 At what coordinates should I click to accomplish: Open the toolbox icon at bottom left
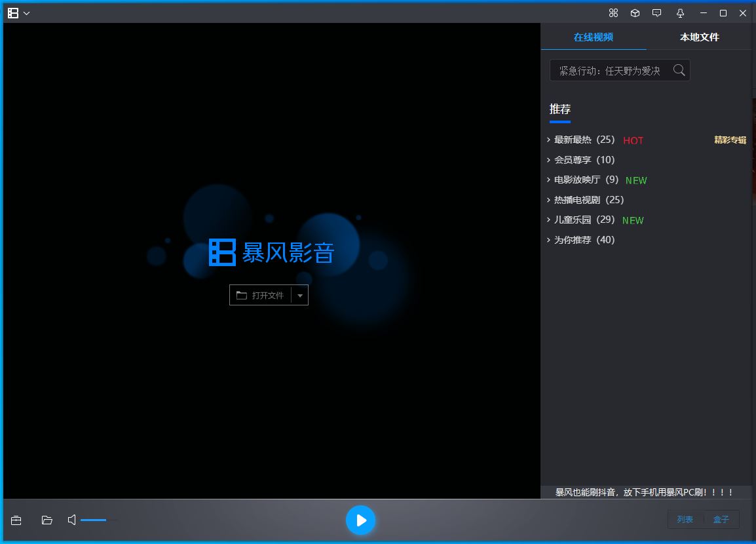pyautogui.click(x=16, y=520)
